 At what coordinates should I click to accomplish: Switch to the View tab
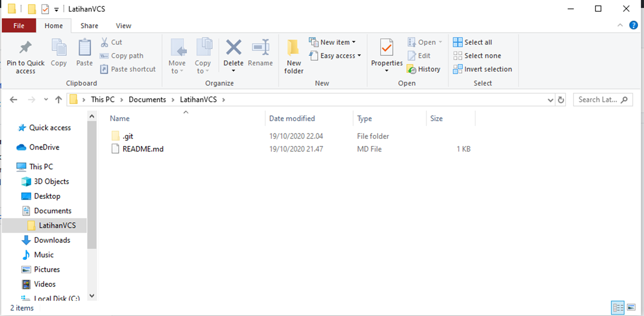click(123, 26)
